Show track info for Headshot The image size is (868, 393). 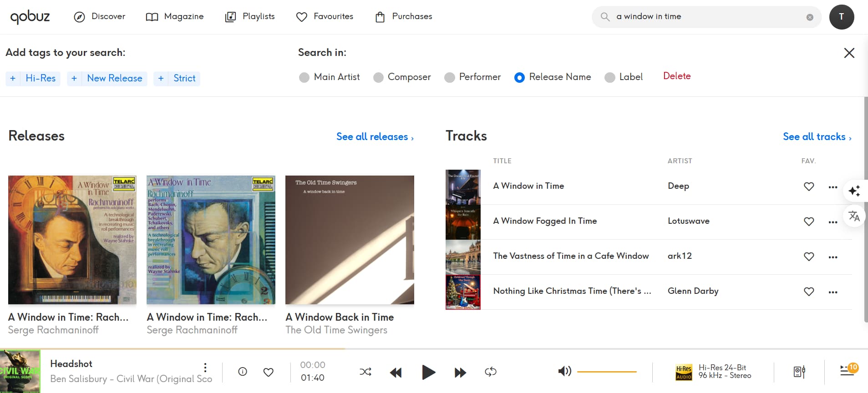coord(243,372)
